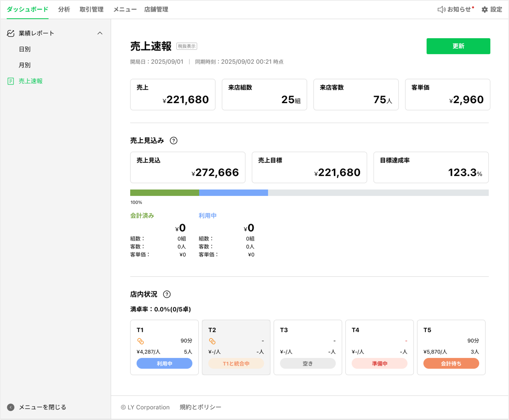Select the T4 table card title
Screen dimensions: 509x420
pyautogui.click(x=355, y=330)
